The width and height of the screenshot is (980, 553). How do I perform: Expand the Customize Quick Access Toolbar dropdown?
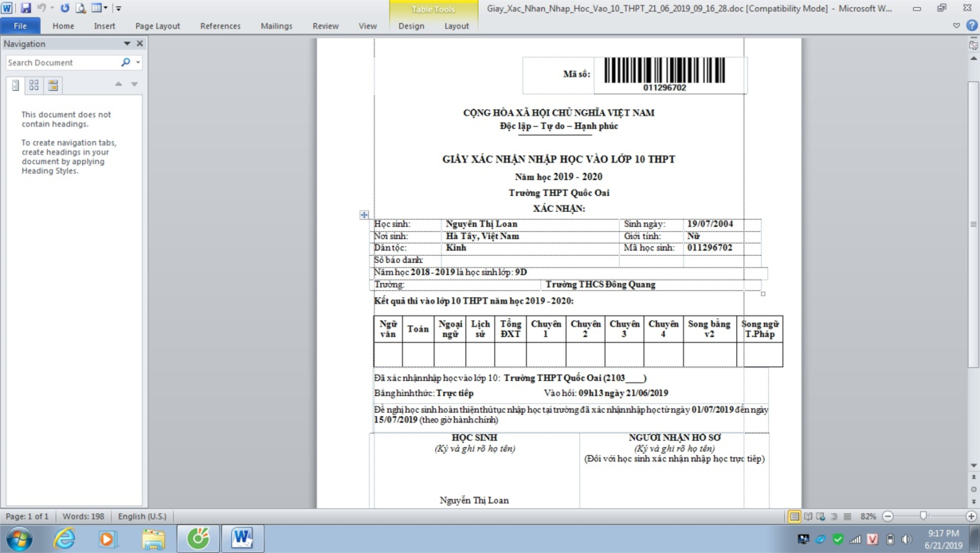click(119, 9)
